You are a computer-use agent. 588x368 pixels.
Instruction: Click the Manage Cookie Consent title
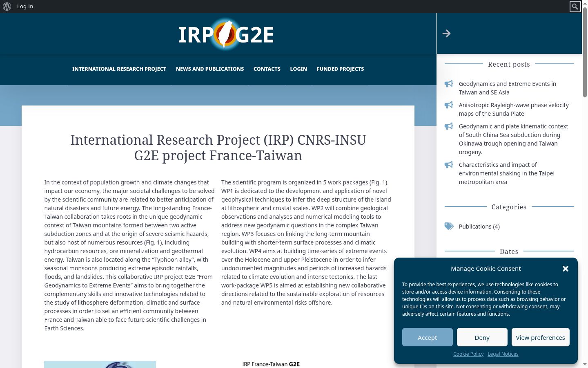486,269
